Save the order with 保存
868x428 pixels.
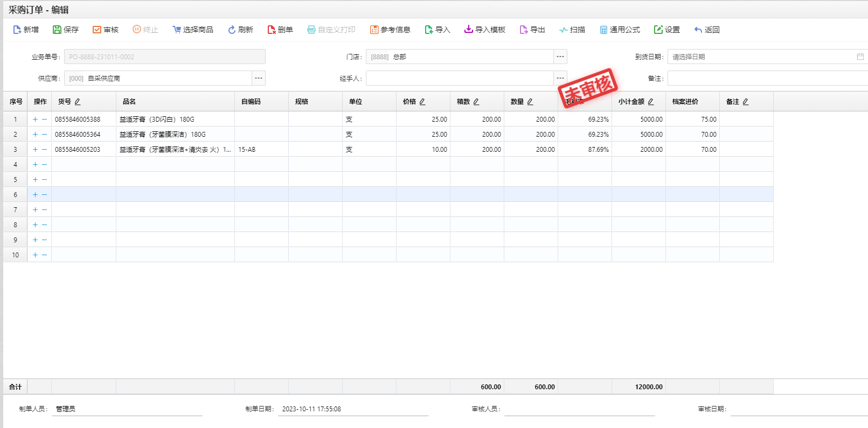(65, 30)
